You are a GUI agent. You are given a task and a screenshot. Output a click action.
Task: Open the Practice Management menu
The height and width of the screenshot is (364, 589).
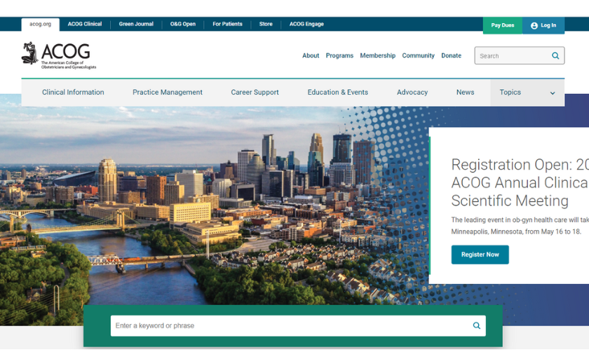coord(167,93)
